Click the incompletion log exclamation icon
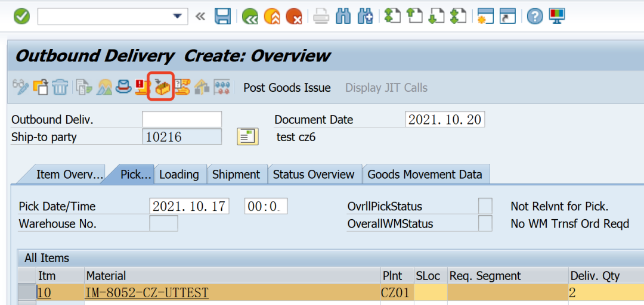Screen dimensions: 644x305 142,87
